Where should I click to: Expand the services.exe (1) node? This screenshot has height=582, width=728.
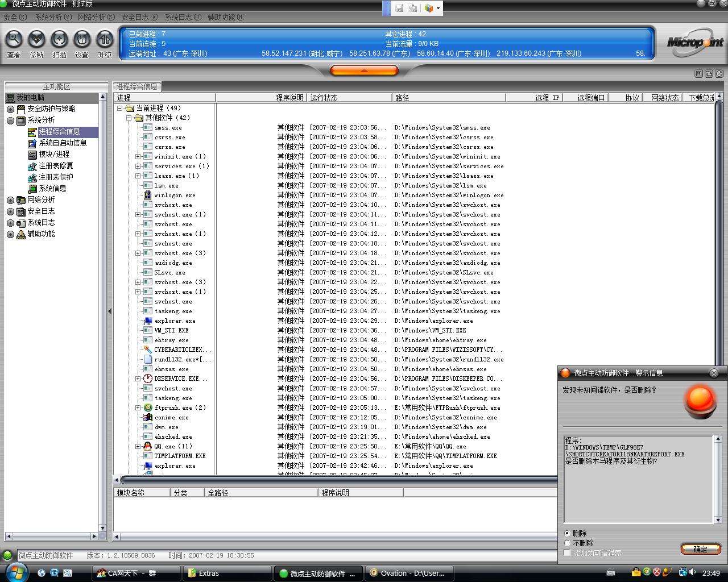[138, 166]
